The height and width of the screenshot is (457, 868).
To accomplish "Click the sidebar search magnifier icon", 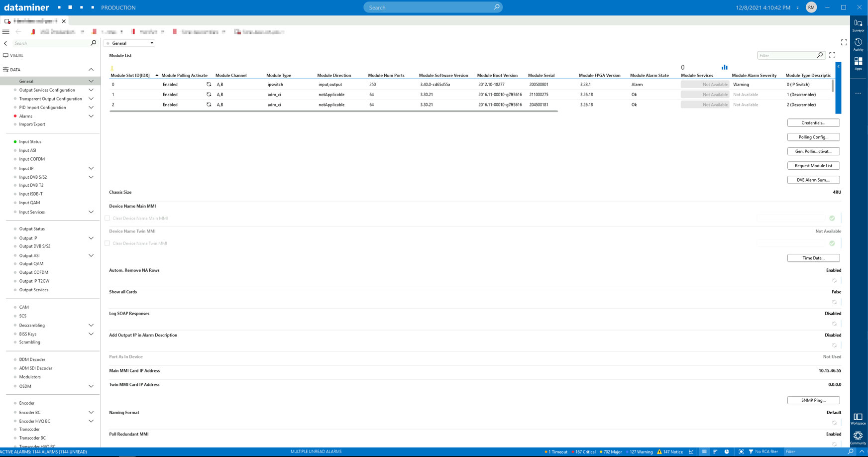I will click(93, 43).
